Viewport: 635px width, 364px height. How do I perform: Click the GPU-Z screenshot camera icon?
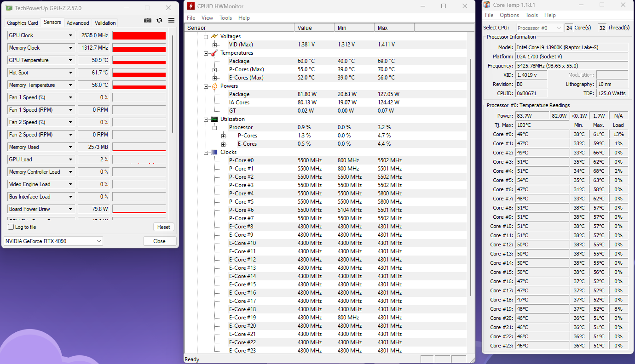[x=147, y=20]
